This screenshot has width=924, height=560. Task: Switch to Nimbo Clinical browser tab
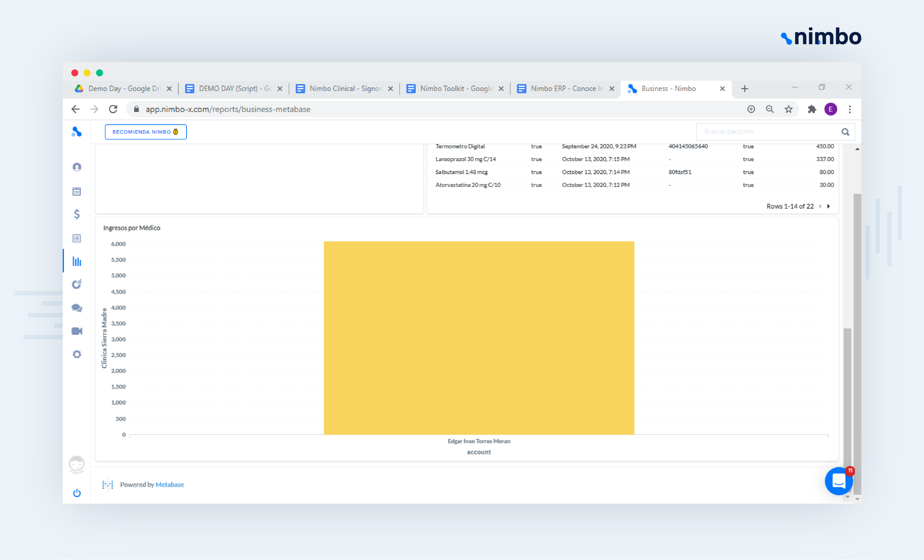point(345,88)
